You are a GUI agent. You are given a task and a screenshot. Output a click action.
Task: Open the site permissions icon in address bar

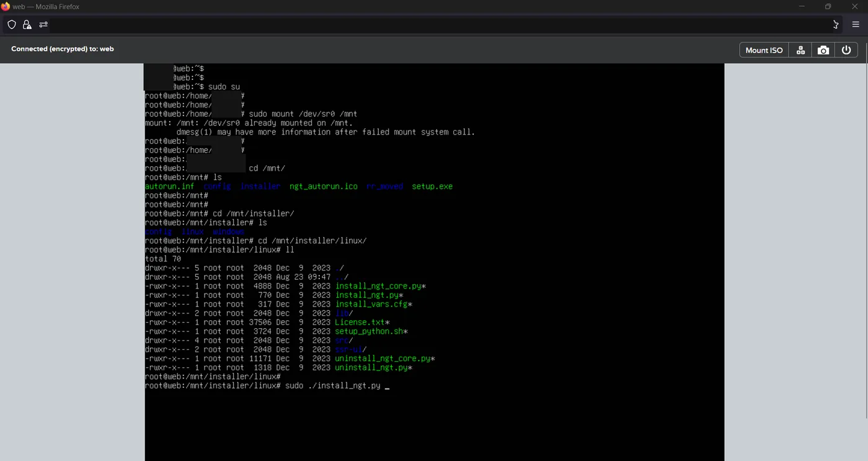(x=43, y=25)
